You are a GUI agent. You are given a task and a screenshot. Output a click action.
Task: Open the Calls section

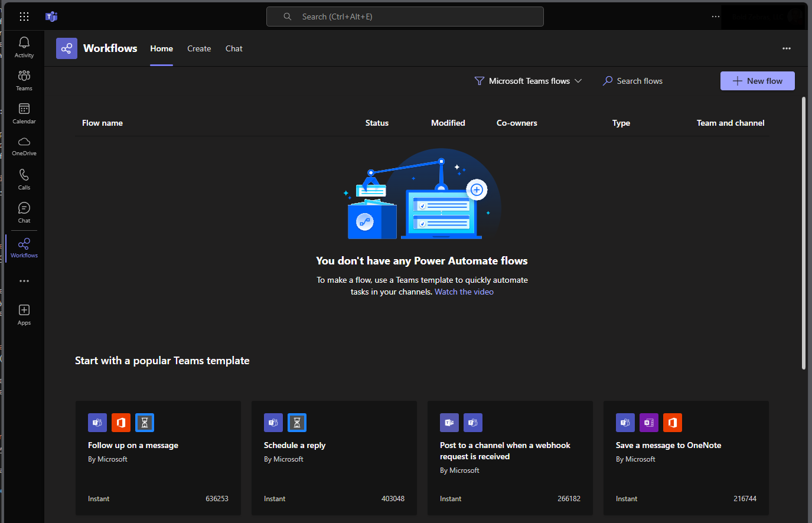point(24,179)
